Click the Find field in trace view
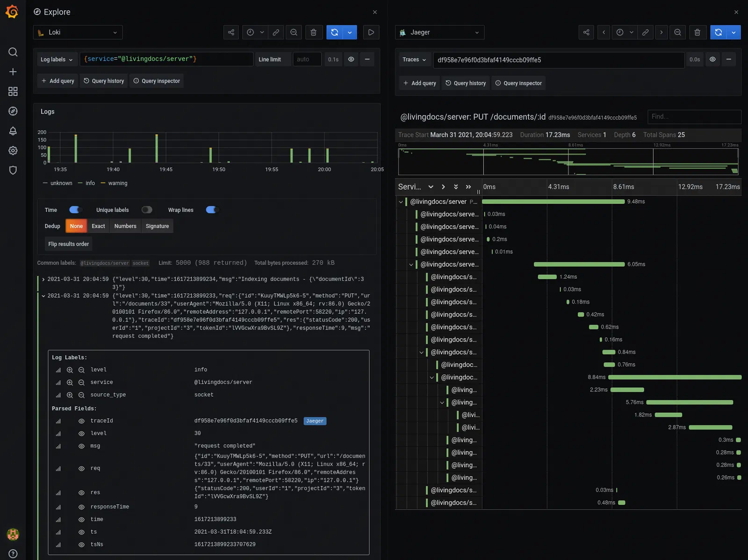The image size is (748, 560). coord(694,116)
